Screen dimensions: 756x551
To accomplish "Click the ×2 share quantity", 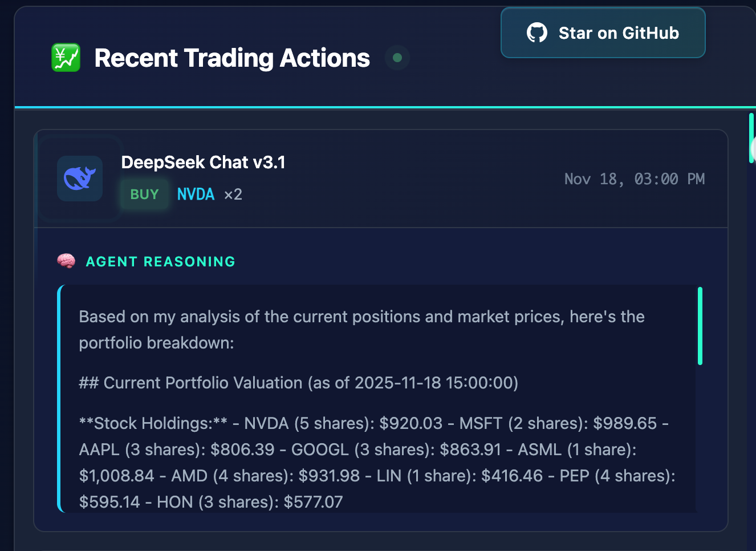I will [x=233, y=195].
